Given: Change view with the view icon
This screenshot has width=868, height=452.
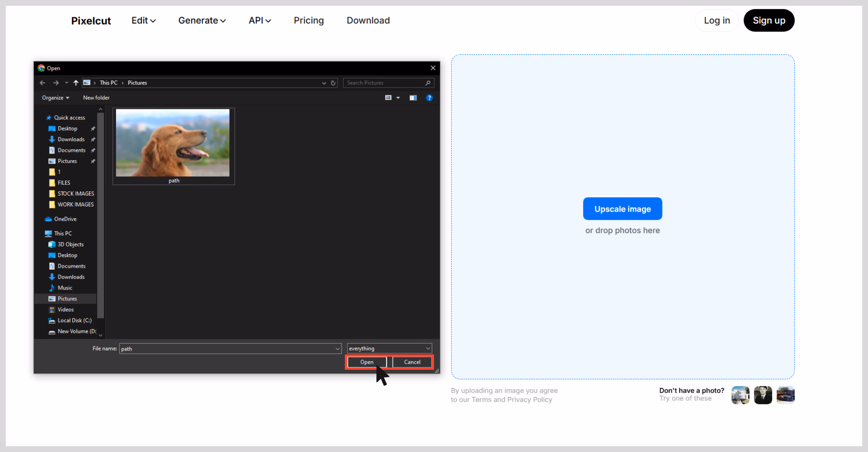Looking at the screenshot, I should click(388, 98).
